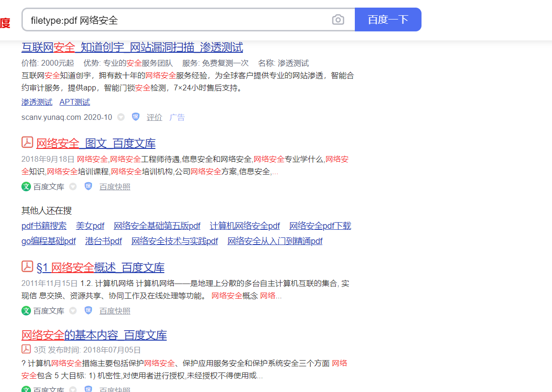Click the 3页 发布时间: 2018年07月05日 text
The image size is (552, 392).
pyautogui.click(x=87, y=350)
